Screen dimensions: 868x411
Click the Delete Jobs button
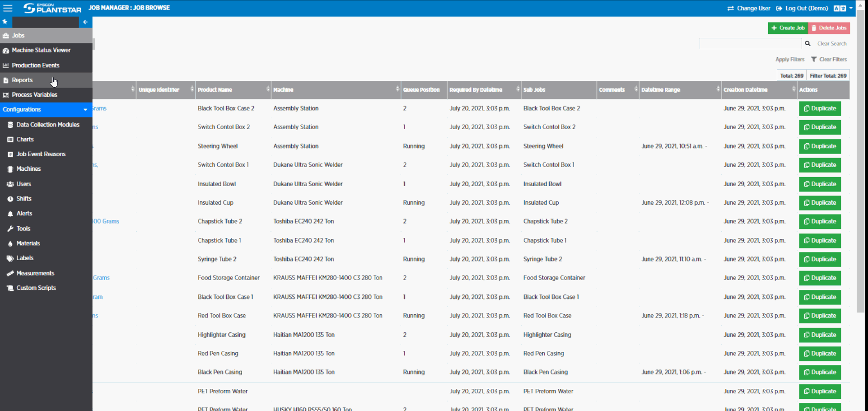pos(829,28)
